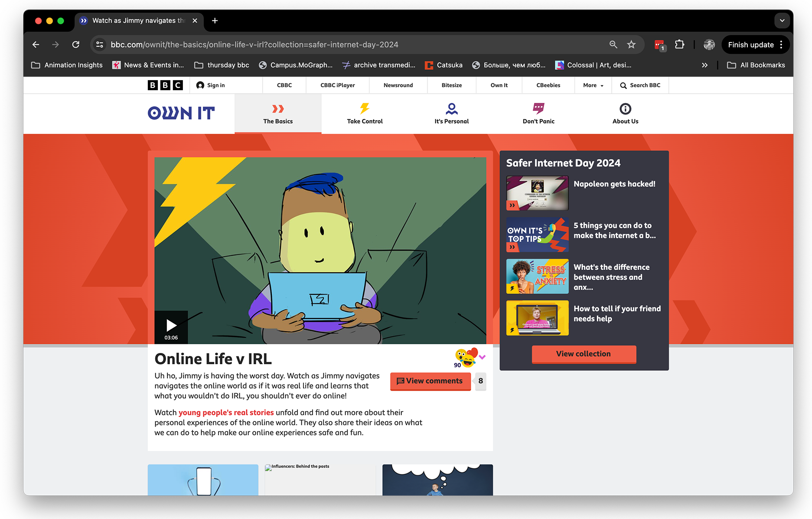This screenshot has height=519, width=812.
Task: Open the archive transmedia bookmark
Action: [378, 65]
